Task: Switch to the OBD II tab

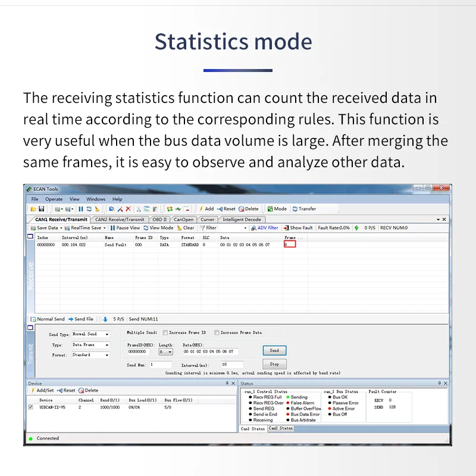Action: [159, 220]
